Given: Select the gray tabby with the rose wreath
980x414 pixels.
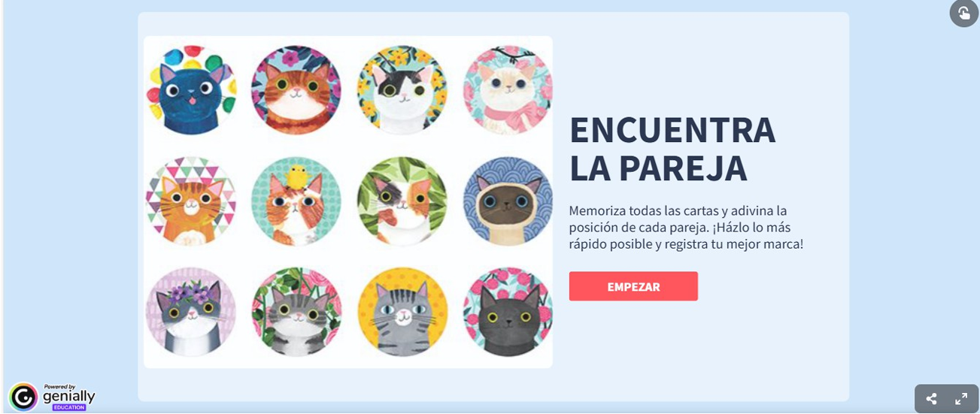Looking at the screenshot, I should [x=296, y=312].
